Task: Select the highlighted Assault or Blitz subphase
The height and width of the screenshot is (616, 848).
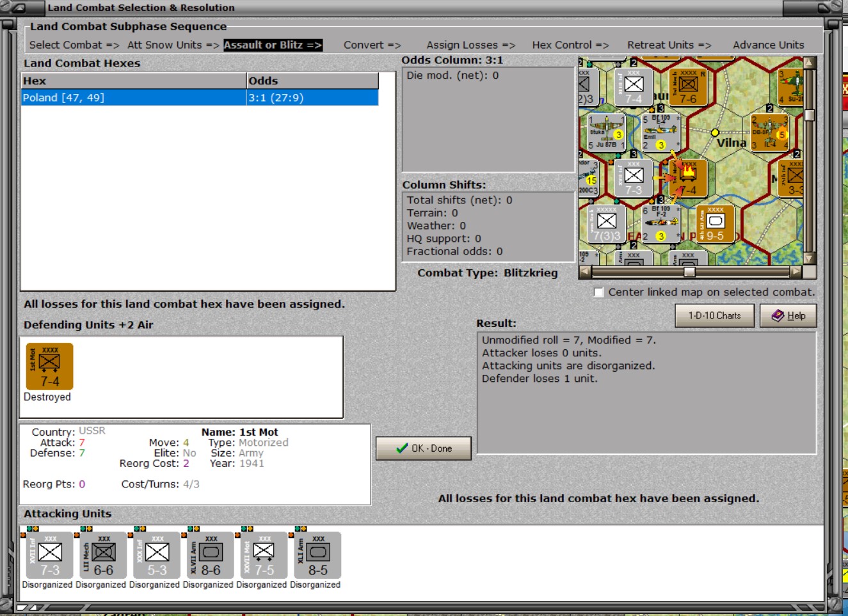Action: pyautogui.click(x=273, y=45)
